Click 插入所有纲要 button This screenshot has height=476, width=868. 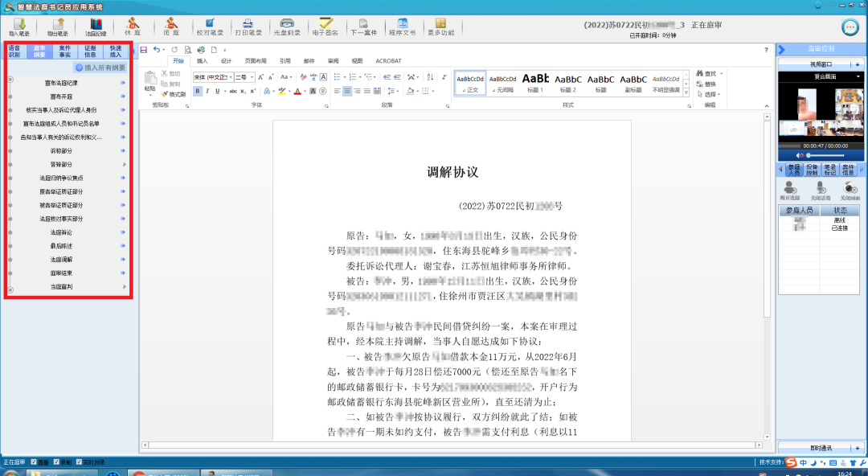pos(100,68)
